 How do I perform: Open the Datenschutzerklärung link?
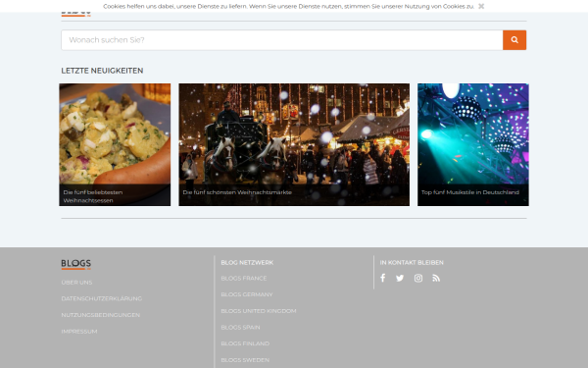point(102,298)
